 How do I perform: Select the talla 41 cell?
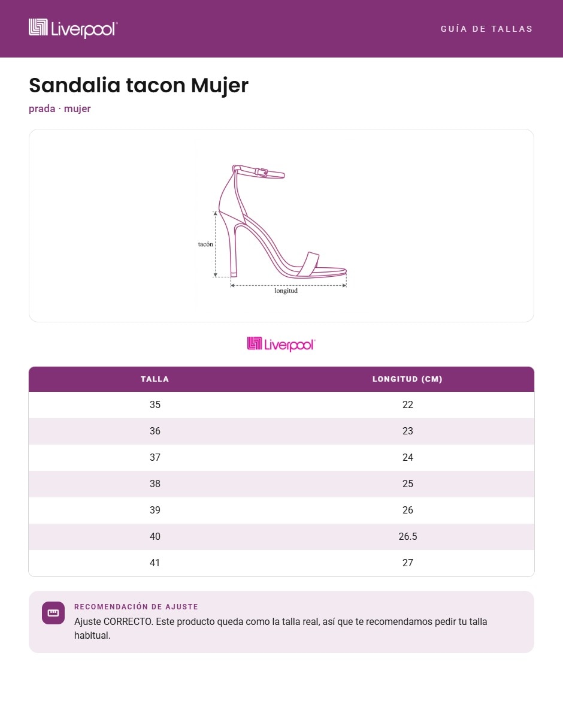coord(155,563)
